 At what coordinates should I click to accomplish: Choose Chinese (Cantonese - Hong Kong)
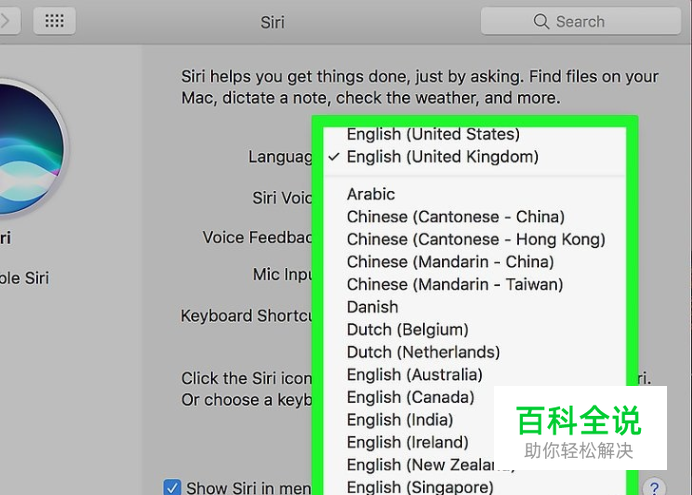(474, 239)
